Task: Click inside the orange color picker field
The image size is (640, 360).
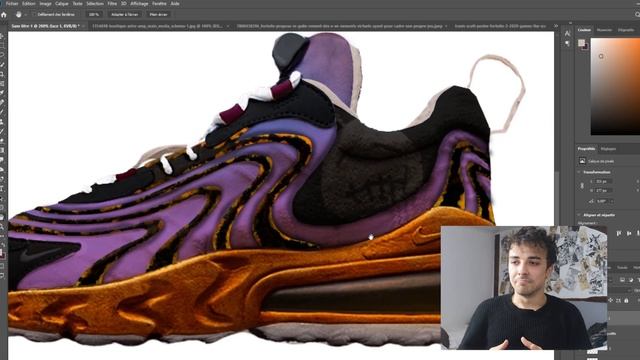Action: (616, 86)
